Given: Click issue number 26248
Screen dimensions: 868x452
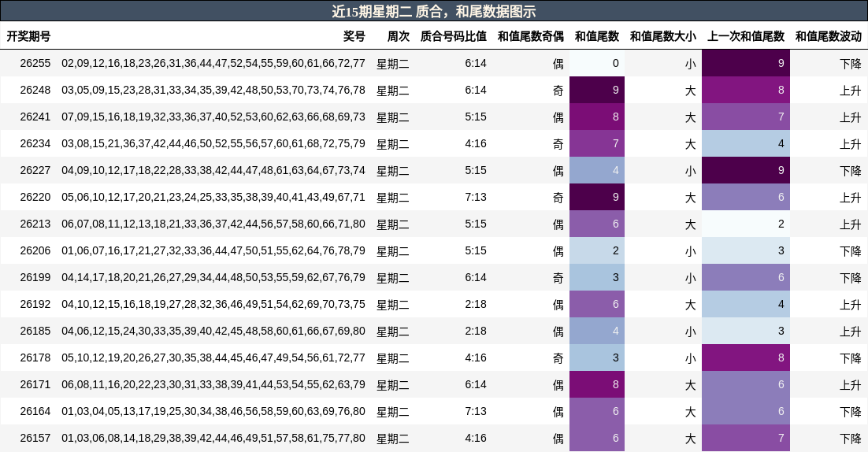Looking at the screenshot, I should pos(35,91).
